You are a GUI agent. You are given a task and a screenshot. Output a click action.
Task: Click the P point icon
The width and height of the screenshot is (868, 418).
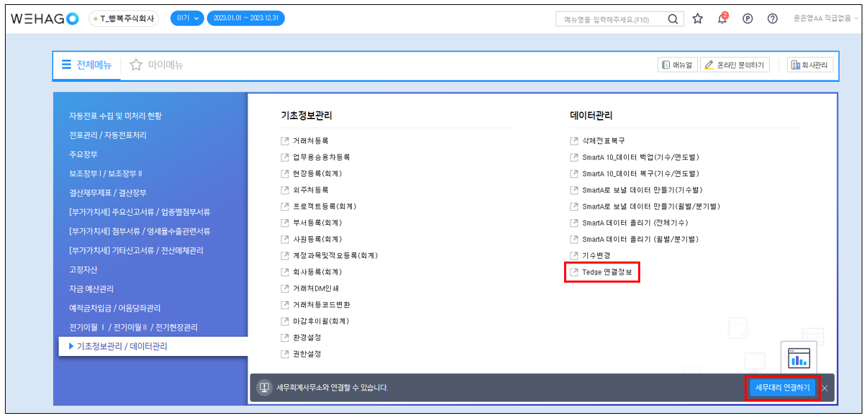point(747,19)
